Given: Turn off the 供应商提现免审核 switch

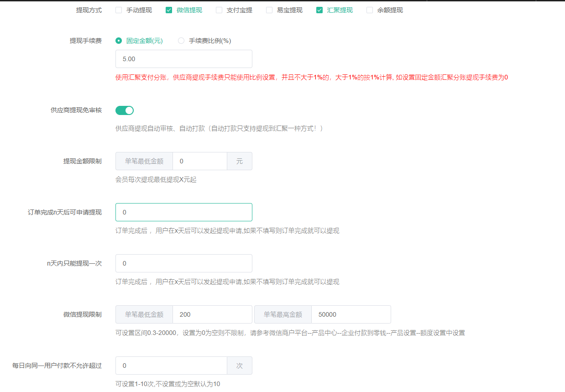Looking at the screenshot, I should (x=125, y=110).
